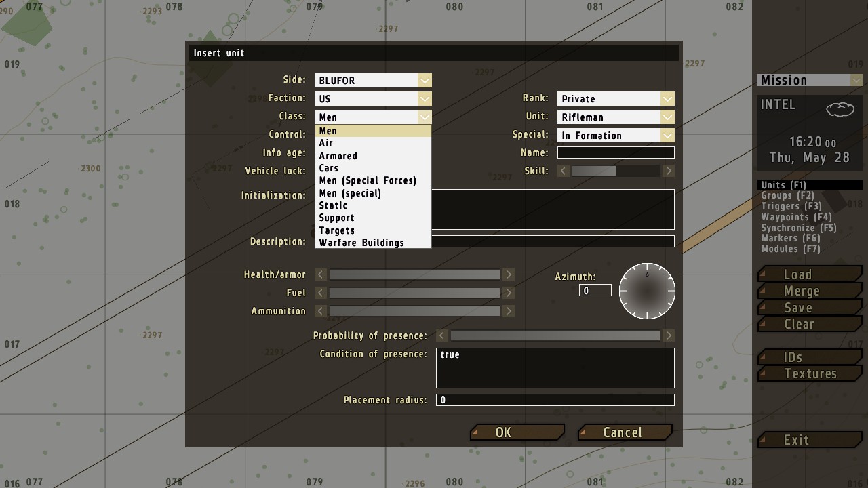This screenshot has width=868, height=488.
Task: Click the Ammunition slider right arrow
Action: pyautogui.click(x=509, y=311)
